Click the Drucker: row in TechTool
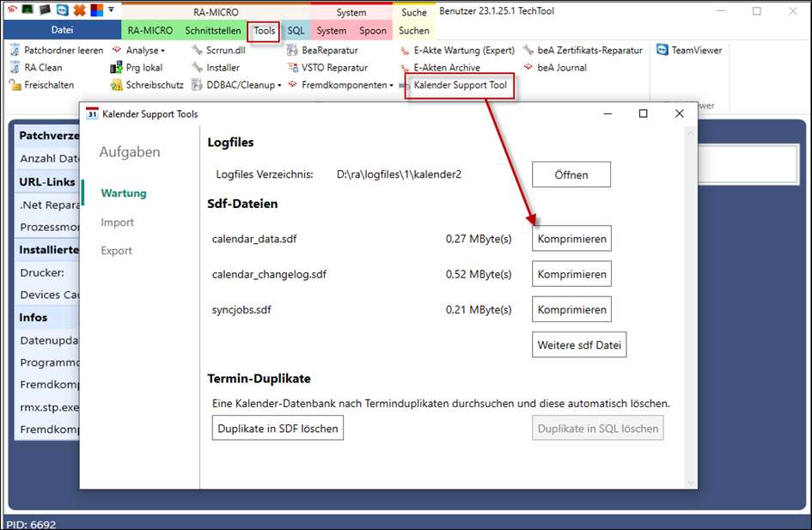Viewport: 812px width, 530px height. [47, 272]
